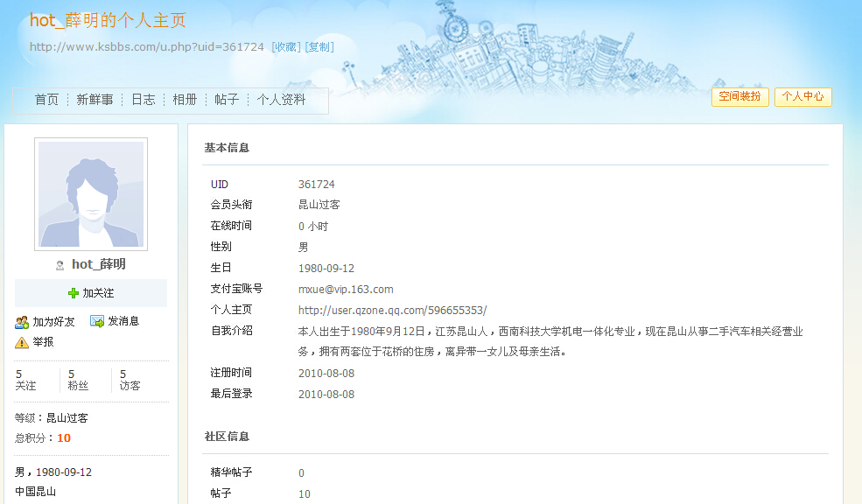Click the 空间装扮 button
The image size is (862, 504).
tap(739, 97)
